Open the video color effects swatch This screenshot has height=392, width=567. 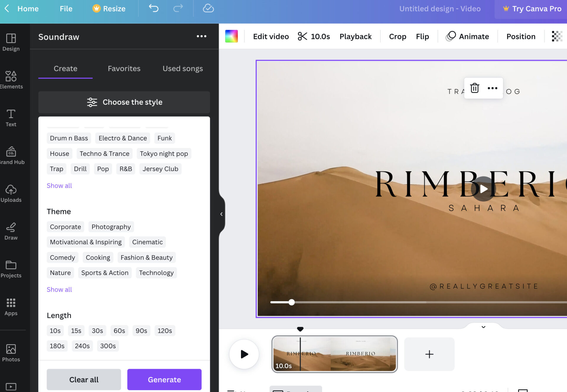click(x=231, y=36)
